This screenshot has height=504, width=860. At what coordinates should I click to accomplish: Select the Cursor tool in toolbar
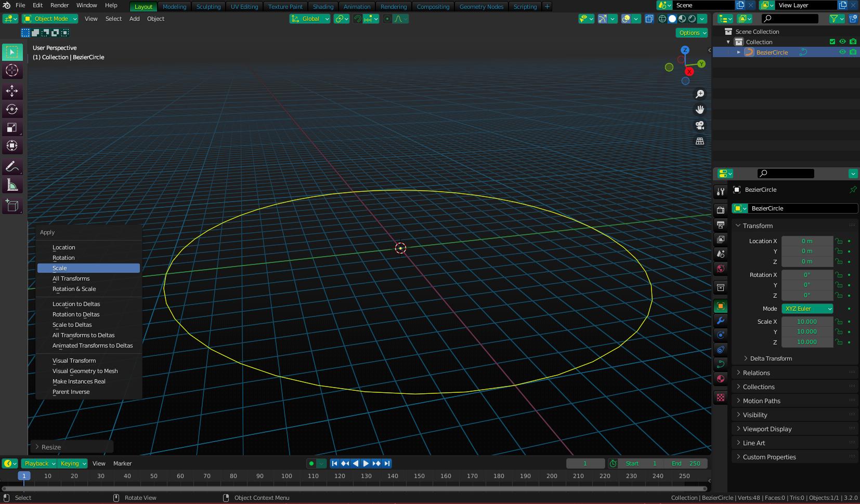tap(12, 70)
